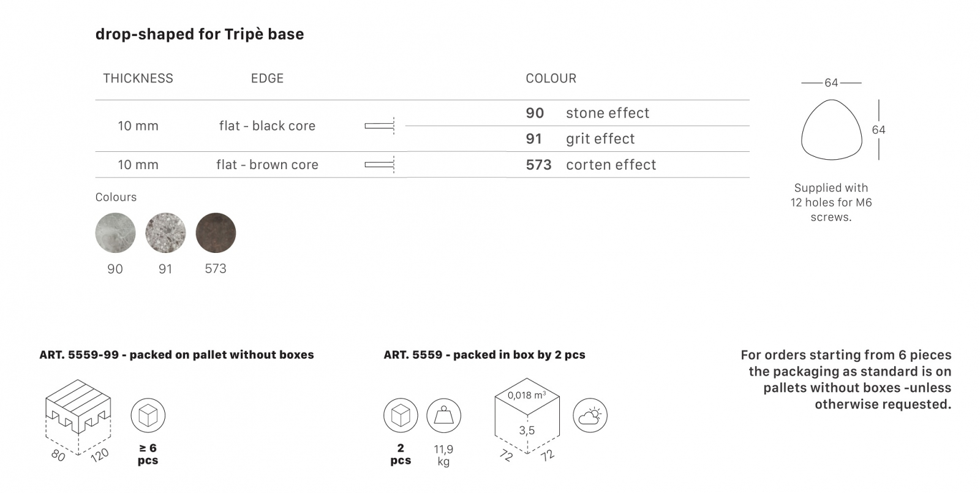The width and height of the screenshot is (980, 493).
Task: Select the stone effect colour swatch 90
Action: tap(115, 233)
